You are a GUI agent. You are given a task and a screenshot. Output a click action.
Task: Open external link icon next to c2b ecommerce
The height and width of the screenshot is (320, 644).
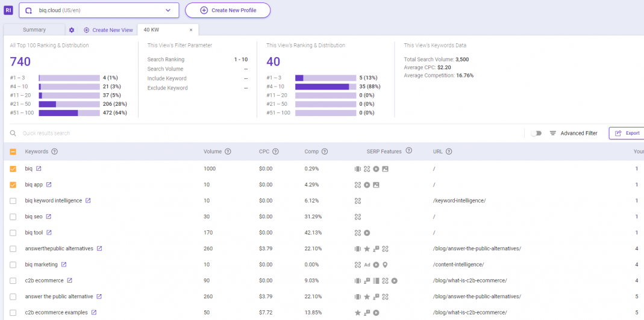coord(69,281)
